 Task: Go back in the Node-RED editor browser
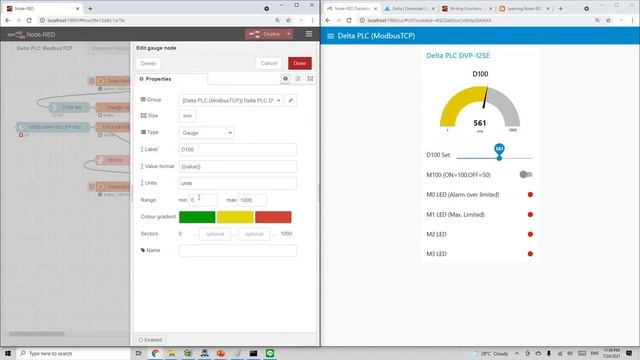8,20
